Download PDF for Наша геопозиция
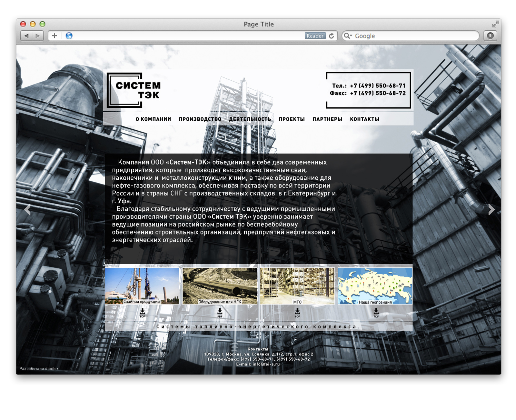The height and width of the screenshot is (420, 516). pos(376,313)
